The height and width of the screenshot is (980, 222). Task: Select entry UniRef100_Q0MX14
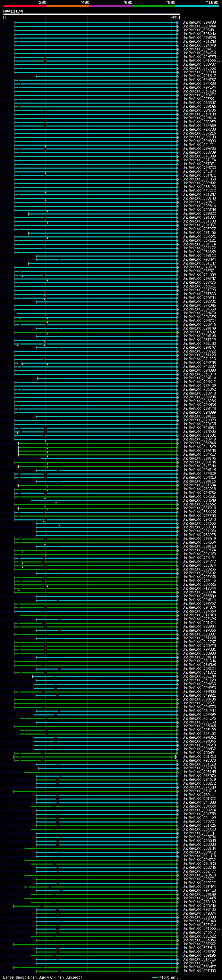coord(199,118)
